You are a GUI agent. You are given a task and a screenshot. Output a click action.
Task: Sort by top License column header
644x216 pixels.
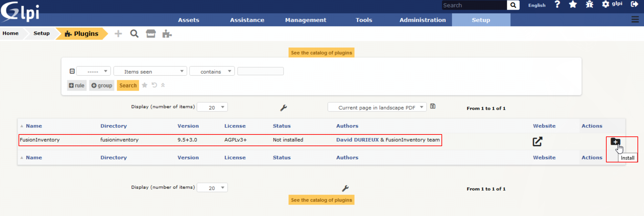[x=235, y=126]
